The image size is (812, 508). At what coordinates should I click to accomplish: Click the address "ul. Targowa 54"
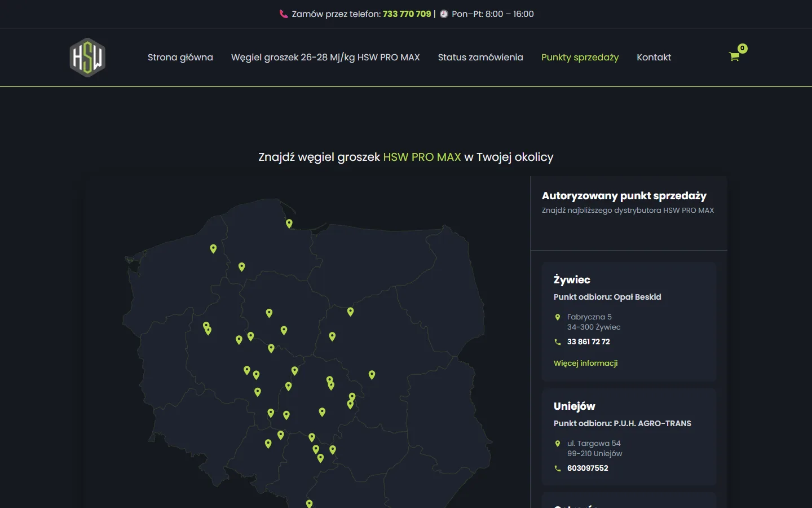[x=594, y=443]
